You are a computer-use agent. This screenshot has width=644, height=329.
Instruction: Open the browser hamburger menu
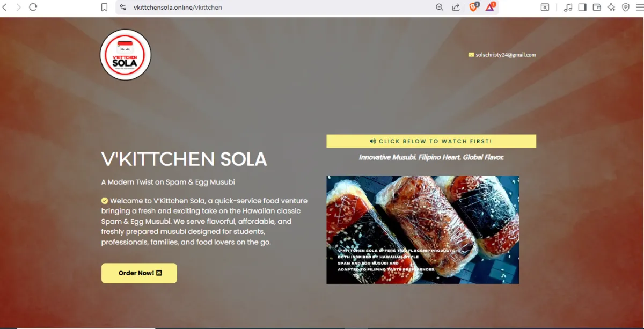(x=639, y=7)
